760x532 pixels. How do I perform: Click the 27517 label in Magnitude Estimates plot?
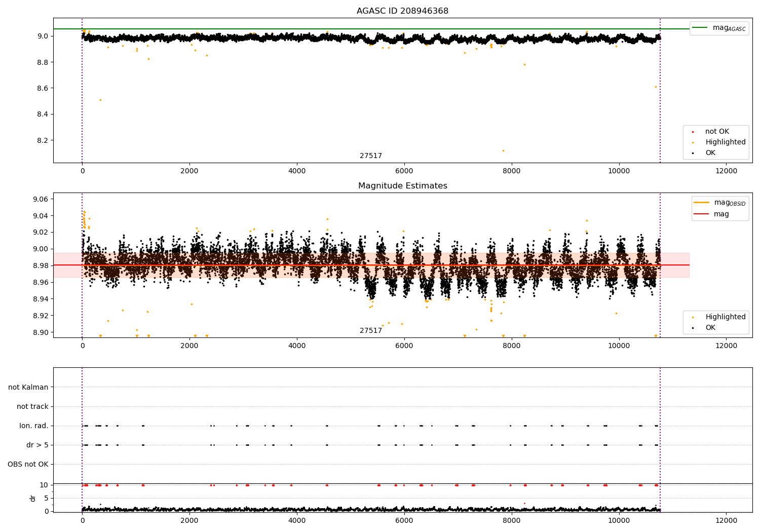(x=371, y=331)
